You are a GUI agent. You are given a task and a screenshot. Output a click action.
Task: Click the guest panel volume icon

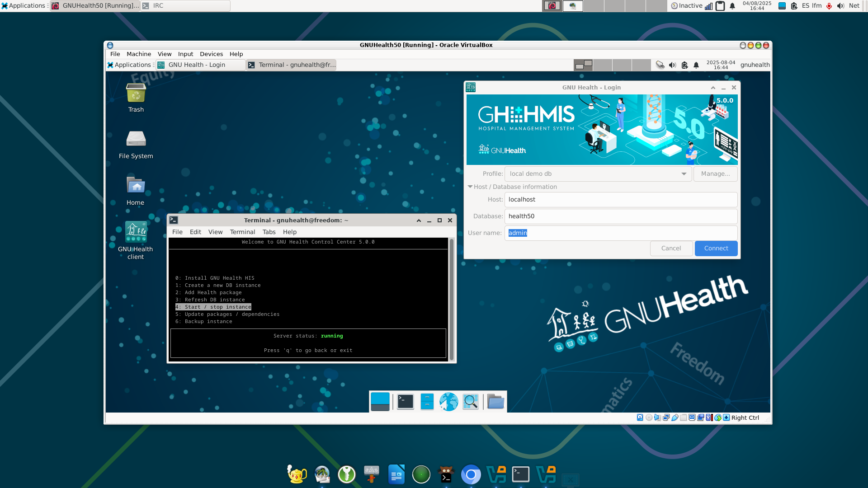pyautogui.click(x=672, y=65)
